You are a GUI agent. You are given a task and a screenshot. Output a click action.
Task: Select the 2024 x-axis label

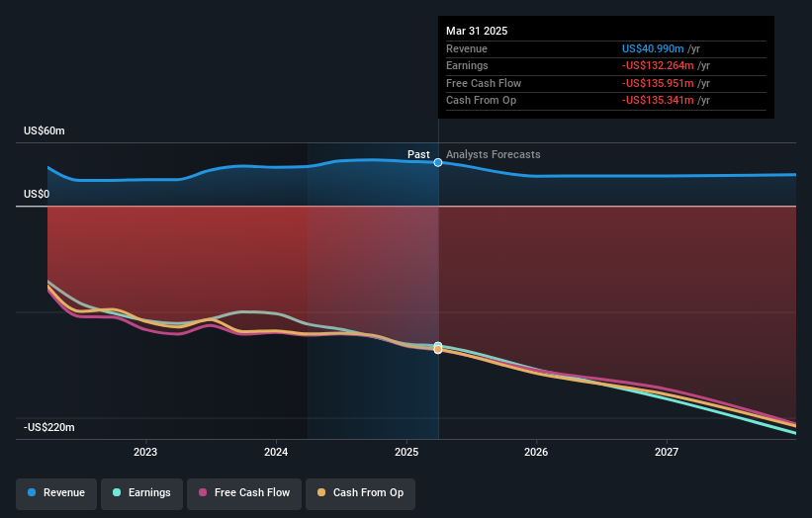pos(276,452)
